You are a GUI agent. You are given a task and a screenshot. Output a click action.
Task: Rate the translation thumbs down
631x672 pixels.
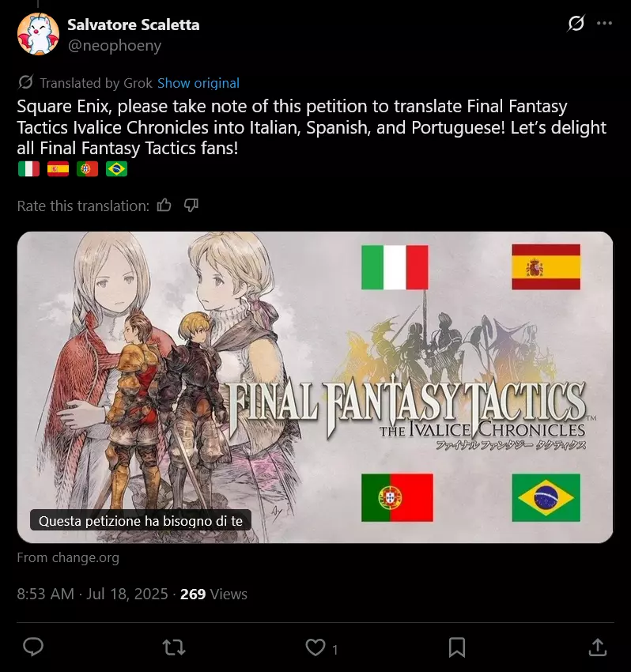point(191,206)
